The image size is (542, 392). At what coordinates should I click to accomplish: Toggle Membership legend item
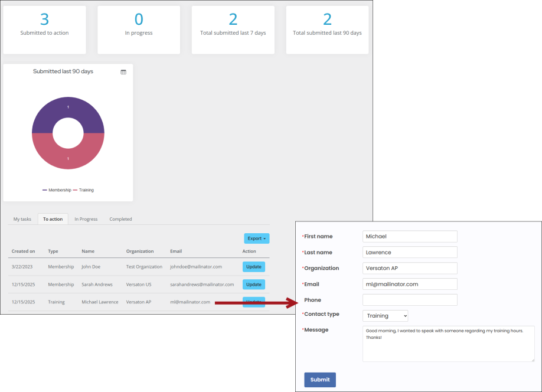coord(57,190)
